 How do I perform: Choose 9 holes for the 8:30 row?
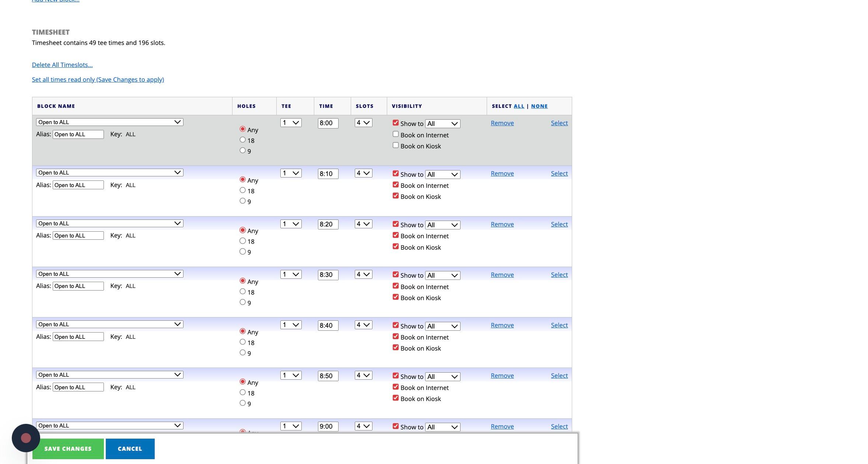[242, 302]
